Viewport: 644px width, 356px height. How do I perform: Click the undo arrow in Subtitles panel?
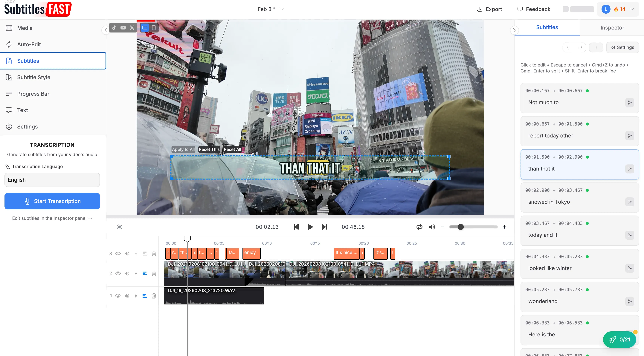click(568, 47)
